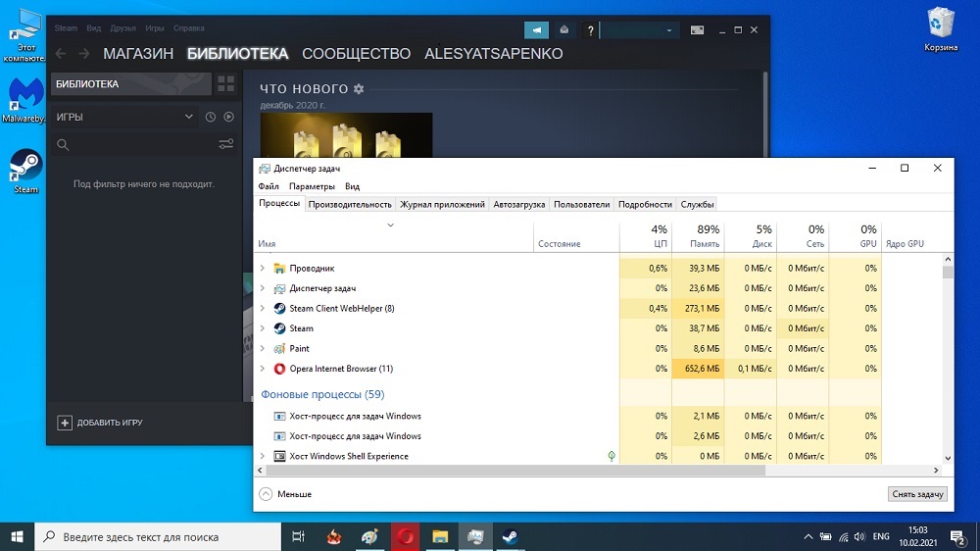
Task: Click the Task Manager horizontal scrollbar
Action: [x=510, y=471]
